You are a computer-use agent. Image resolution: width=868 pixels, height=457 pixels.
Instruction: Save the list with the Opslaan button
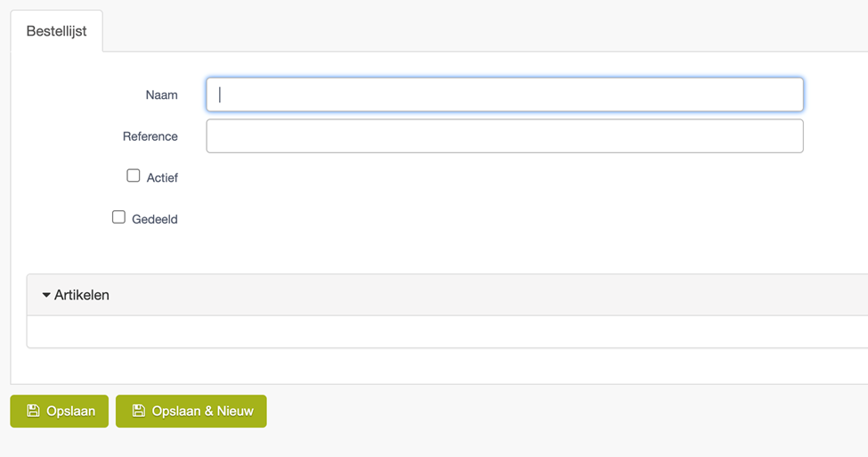60,411
